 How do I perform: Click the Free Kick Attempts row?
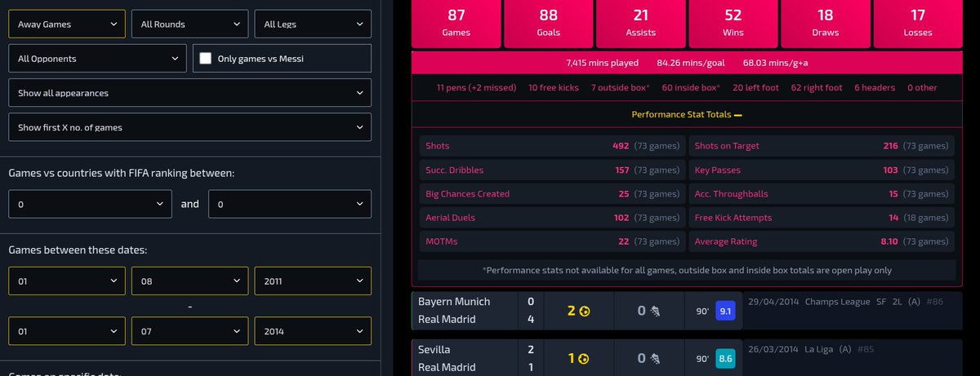[x=821, y=218]
